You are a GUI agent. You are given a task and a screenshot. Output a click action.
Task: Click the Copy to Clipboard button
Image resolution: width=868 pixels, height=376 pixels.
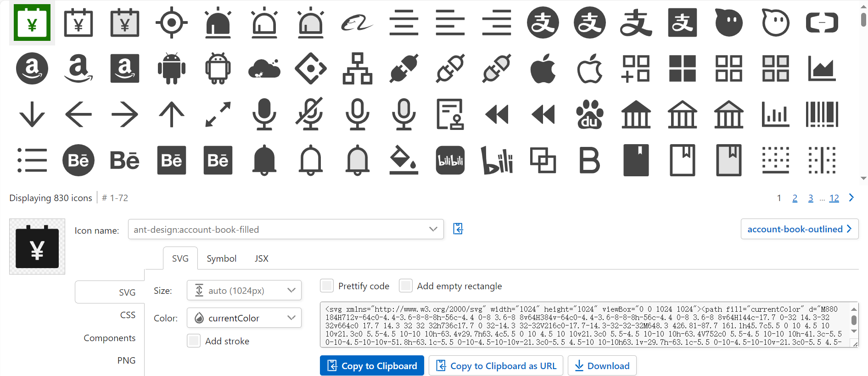pyautogui.click(x=372, y=365)
